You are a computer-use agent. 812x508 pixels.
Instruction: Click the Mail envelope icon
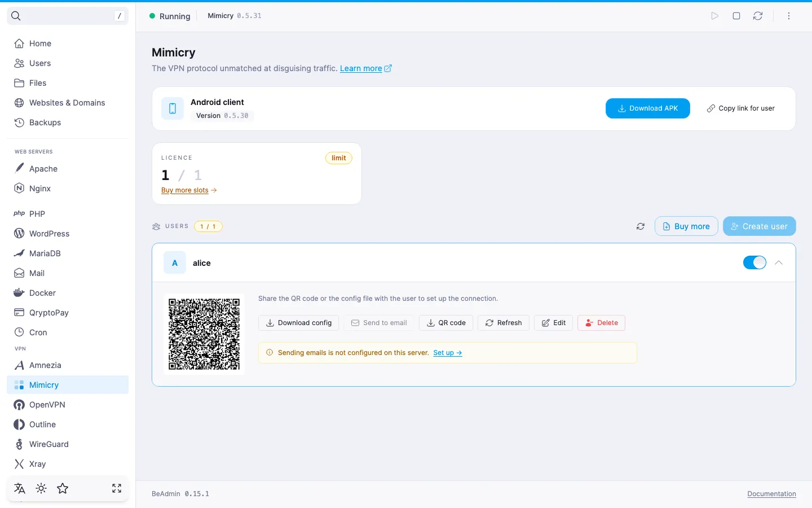click(x=19, y=273)
